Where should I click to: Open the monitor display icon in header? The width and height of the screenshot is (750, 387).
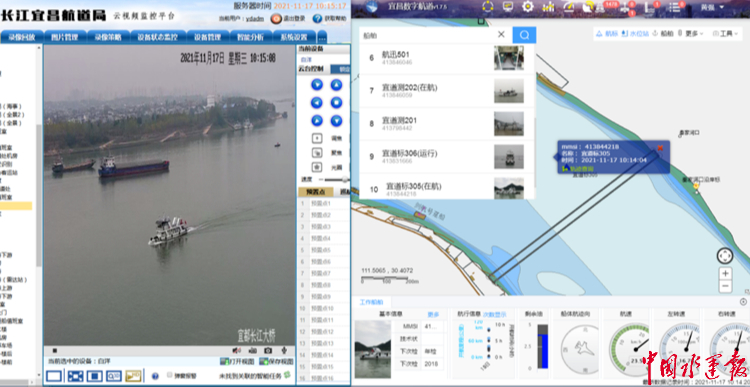click(508, 6)
